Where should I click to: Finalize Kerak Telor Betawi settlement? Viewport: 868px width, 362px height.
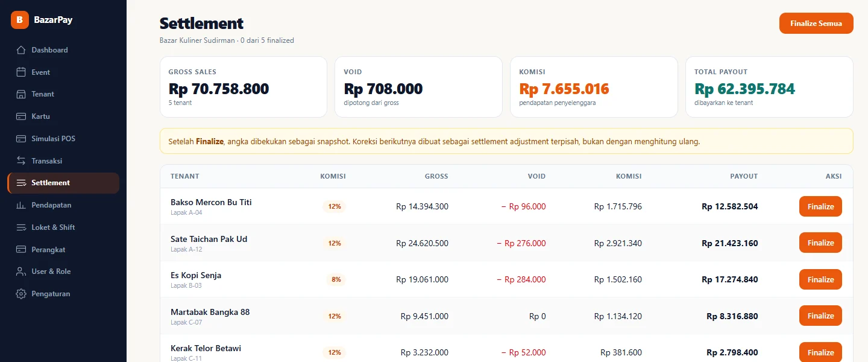coord(820,352)
